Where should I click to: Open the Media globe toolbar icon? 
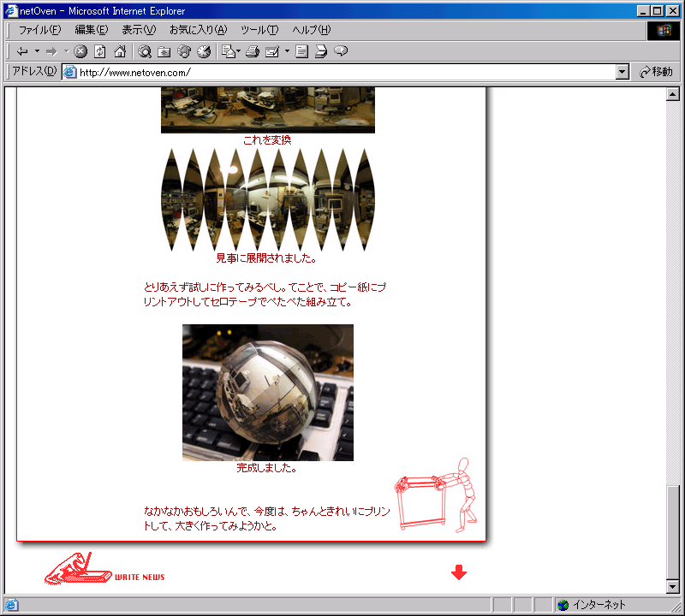(184, 51)
